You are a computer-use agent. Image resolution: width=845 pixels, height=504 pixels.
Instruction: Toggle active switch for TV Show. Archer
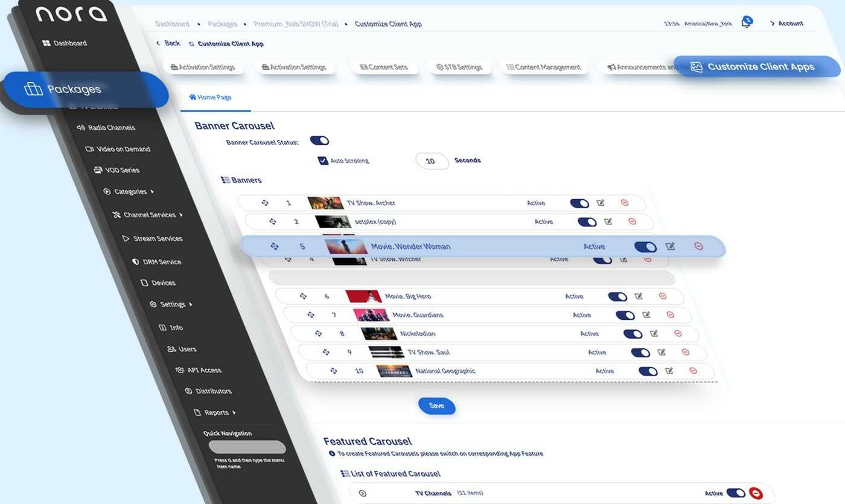(x=579, y=203)
